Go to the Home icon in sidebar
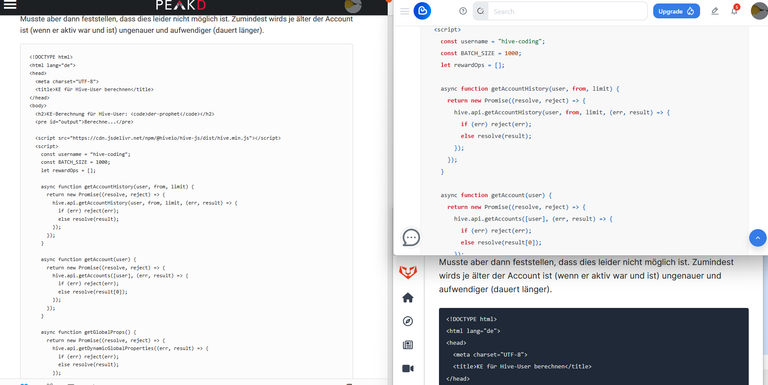Screen dimensions: 768x385 [408, 298]
